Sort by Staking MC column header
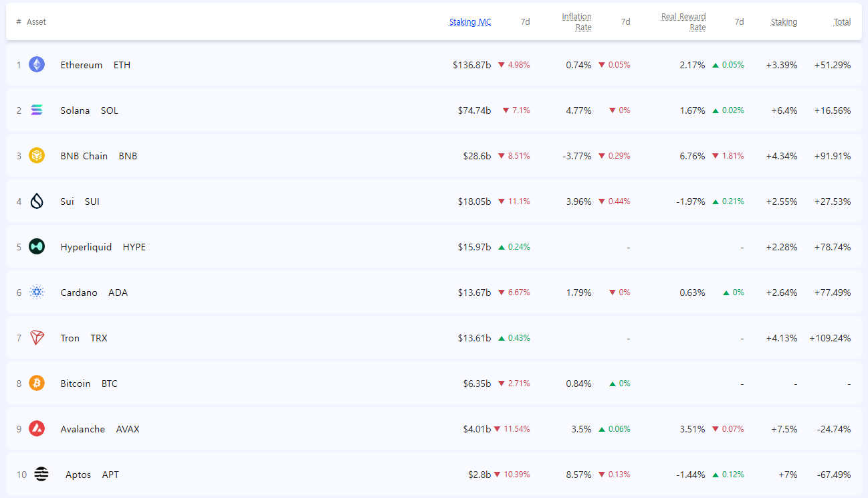The image size is (868, 498). click(469, 22)
